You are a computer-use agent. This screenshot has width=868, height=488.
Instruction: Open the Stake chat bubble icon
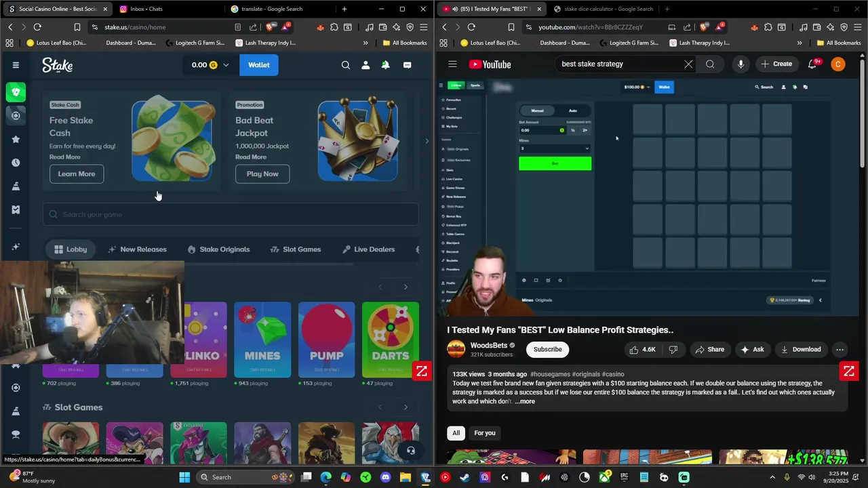[x=407, y=65]
